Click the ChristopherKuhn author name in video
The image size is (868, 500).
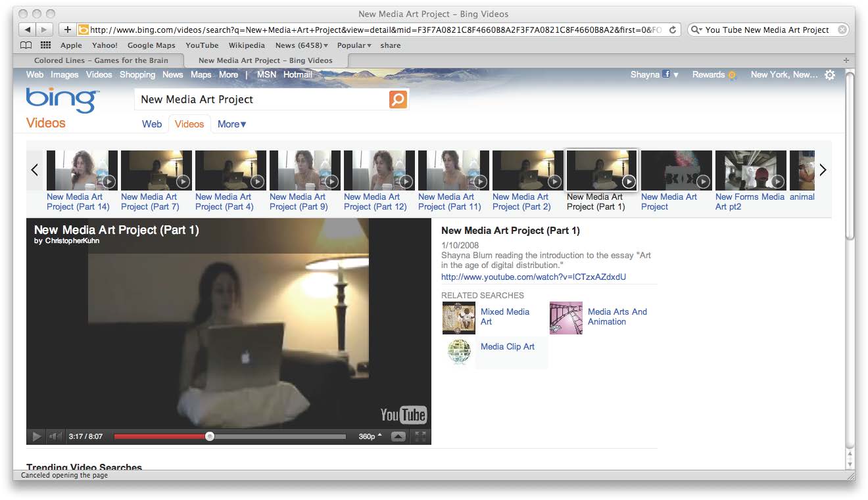pyautogui.click(x=72, y=241)
